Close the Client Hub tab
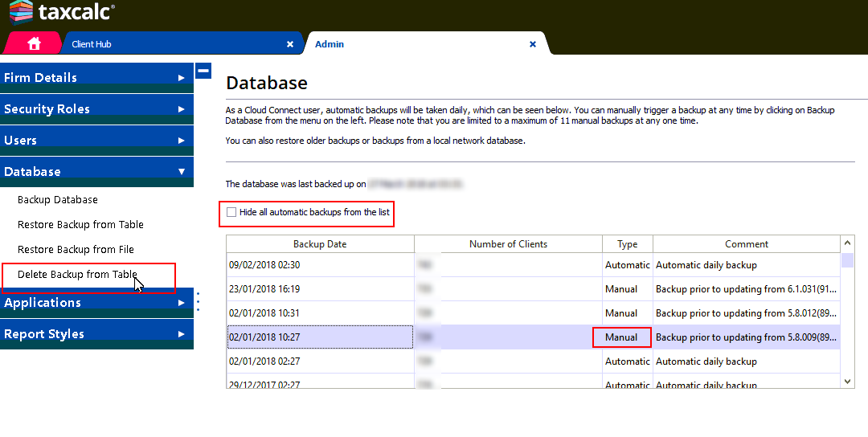Screen dimensions: 868x437 click(x=290, y=44)
